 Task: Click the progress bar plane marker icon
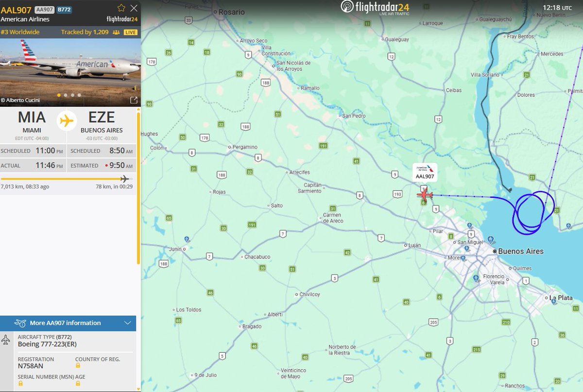coord(124,179)
